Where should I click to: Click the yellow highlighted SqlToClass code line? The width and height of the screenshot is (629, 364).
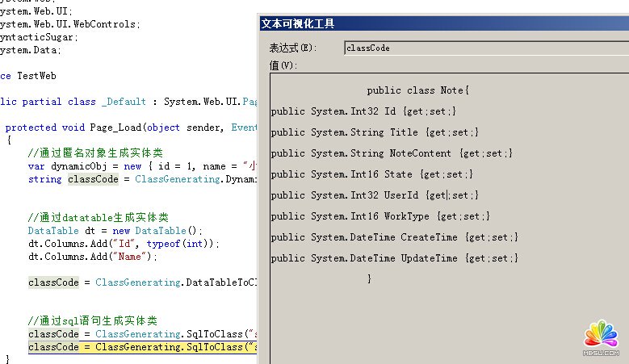click(142, 347)
